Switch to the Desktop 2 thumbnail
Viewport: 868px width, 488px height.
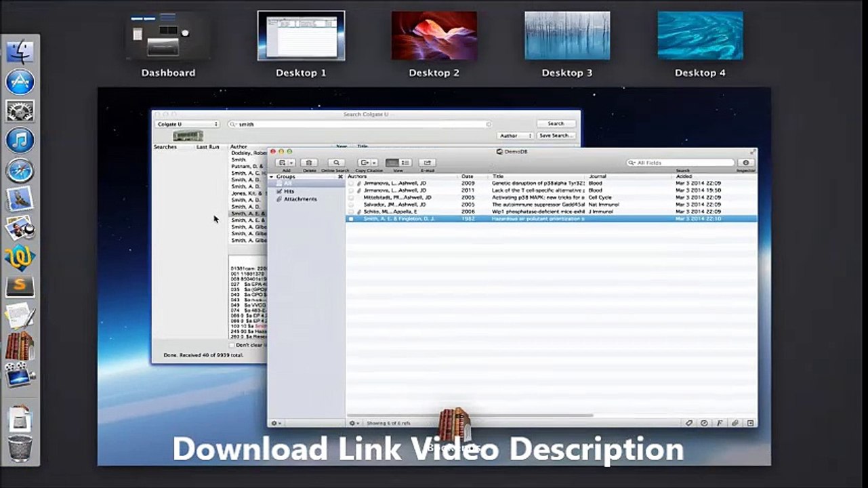coord(434,36)
